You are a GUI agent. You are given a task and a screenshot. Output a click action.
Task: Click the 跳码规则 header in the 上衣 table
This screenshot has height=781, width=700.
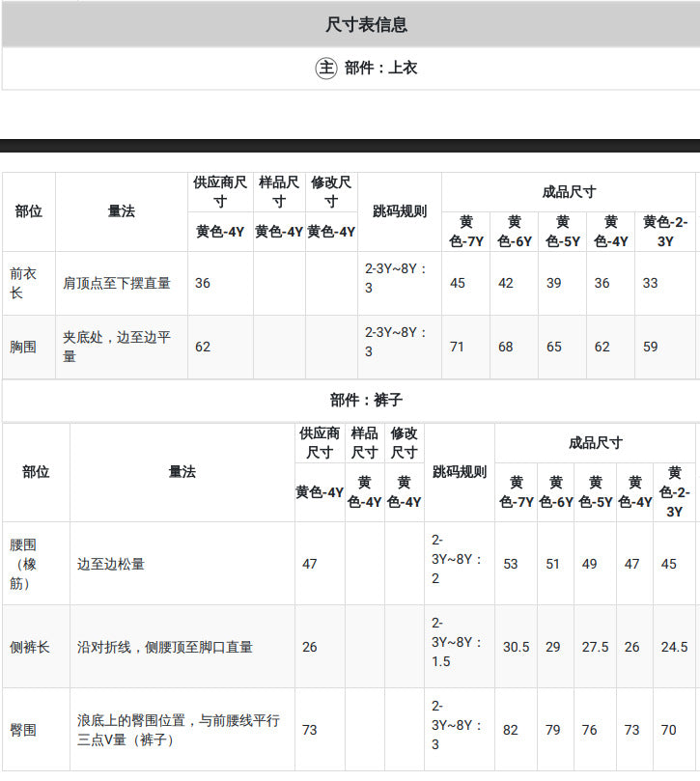[400, 211]
